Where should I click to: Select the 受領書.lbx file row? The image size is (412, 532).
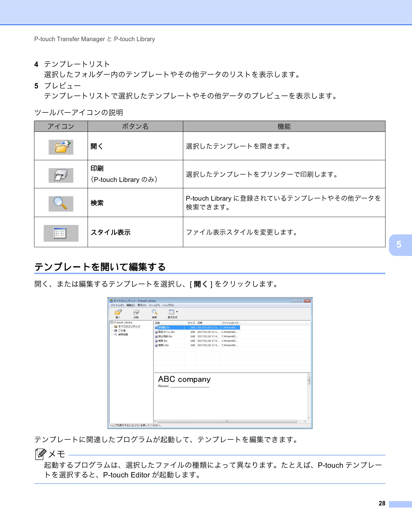click(x=197, y=328)
